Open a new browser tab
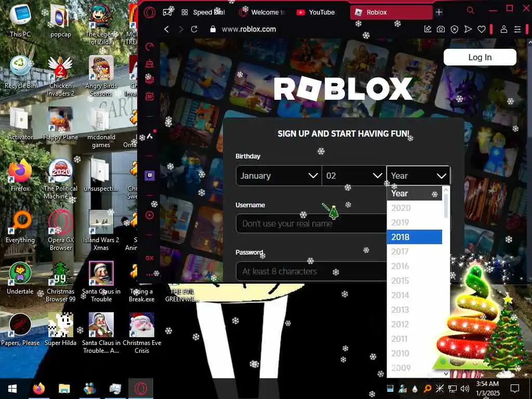 (439, 12)
